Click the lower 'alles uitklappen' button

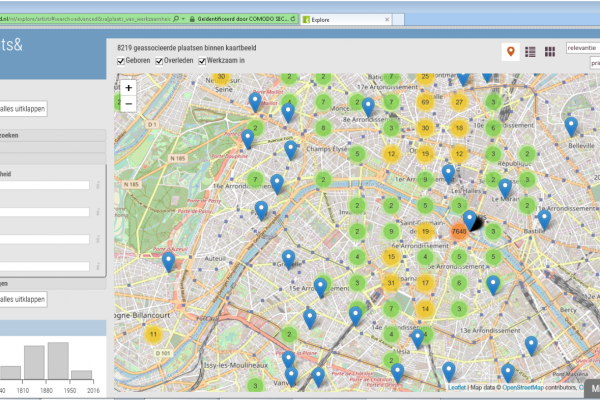[x=23, y=299]
